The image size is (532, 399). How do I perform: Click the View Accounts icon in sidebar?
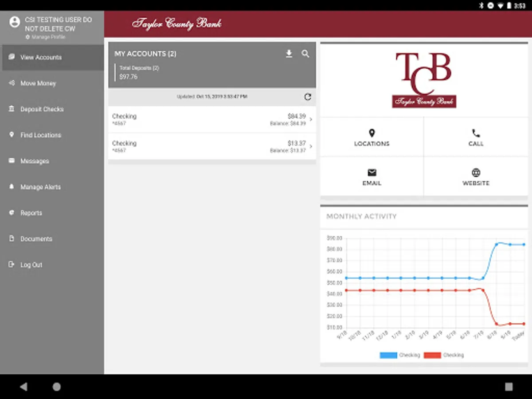12,57
